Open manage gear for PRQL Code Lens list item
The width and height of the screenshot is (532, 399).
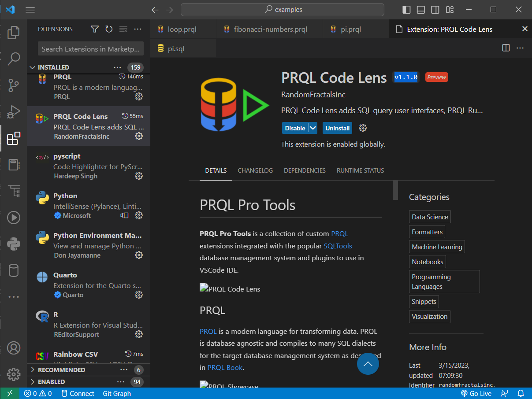click(139, 137)
